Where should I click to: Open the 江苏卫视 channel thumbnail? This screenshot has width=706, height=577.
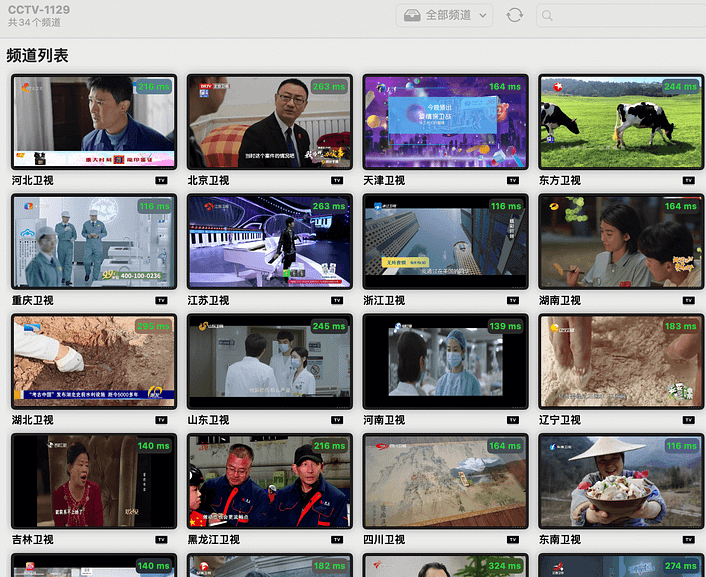coord(270,242)
